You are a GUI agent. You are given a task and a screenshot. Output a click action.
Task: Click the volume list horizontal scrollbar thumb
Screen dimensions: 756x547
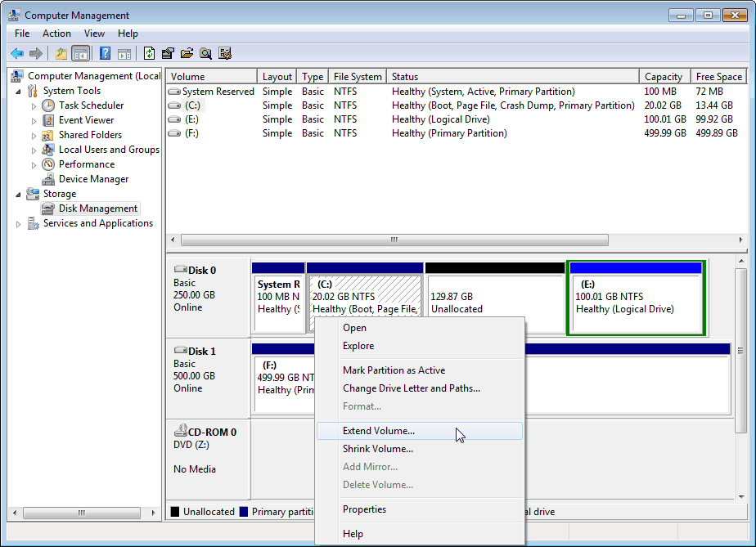pyautogui.click(x=394, y=240)
